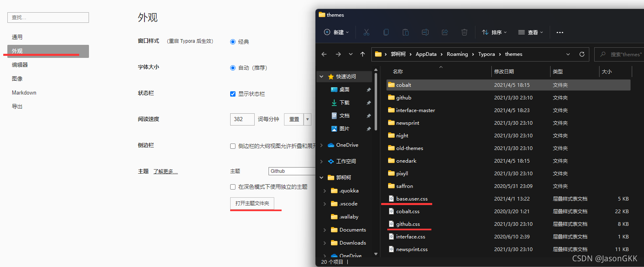Select the github folder icon
This screenshot has height=267, width=644.
pyautogui.click(x=391, y=97)
